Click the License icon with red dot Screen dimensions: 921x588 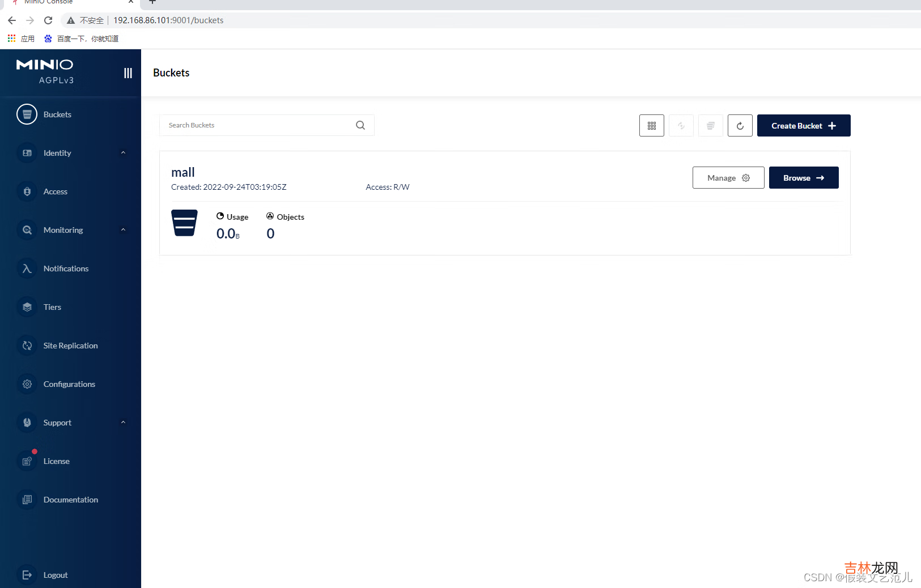(27, 461)
